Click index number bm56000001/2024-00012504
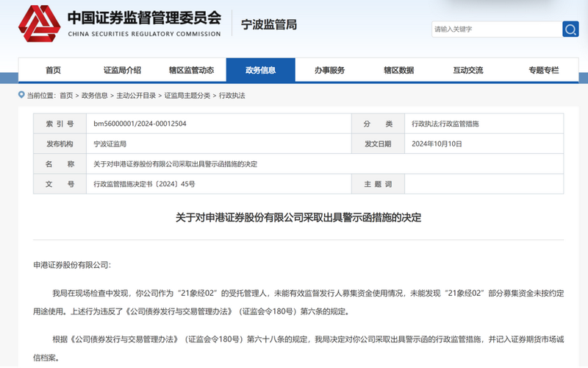 coord(140,124)
